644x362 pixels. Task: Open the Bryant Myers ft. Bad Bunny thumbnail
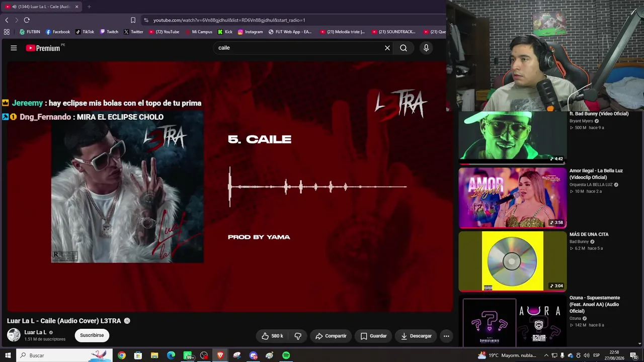[x=512, y=137]
